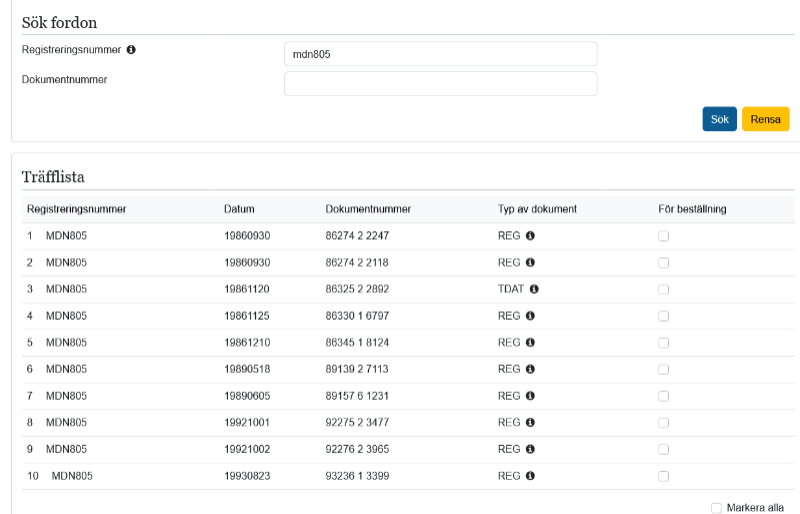This screenshot has width=800, height=514.
Task: Tick checkbox for document 89139 2 7113
Action: tap(663, 369)
